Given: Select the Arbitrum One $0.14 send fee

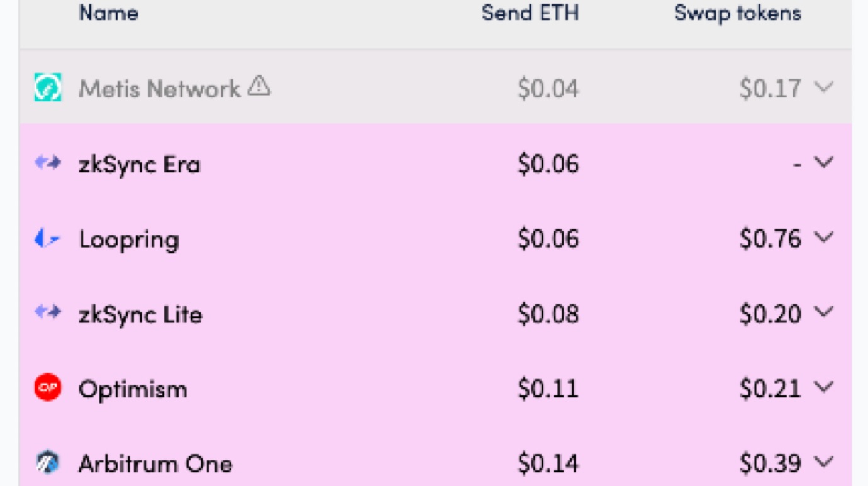Looking at the screenshot, I should point(548,463).
